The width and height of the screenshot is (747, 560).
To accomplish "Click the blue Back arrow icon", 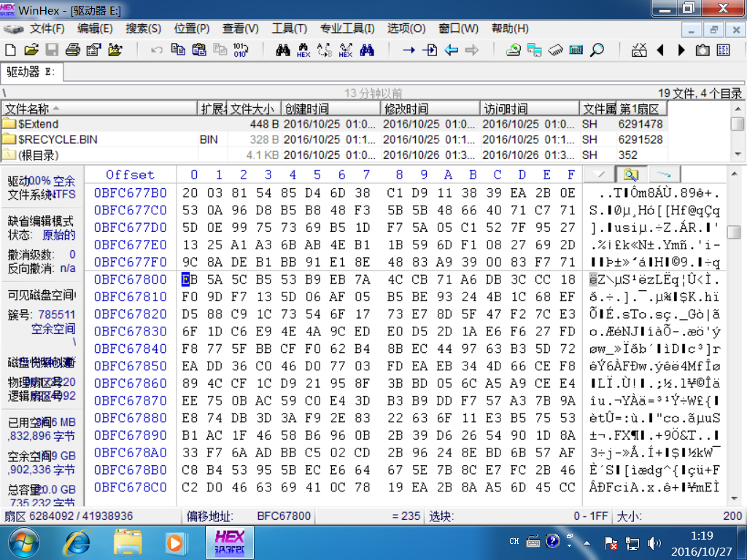I will click(x=451, y=50).
